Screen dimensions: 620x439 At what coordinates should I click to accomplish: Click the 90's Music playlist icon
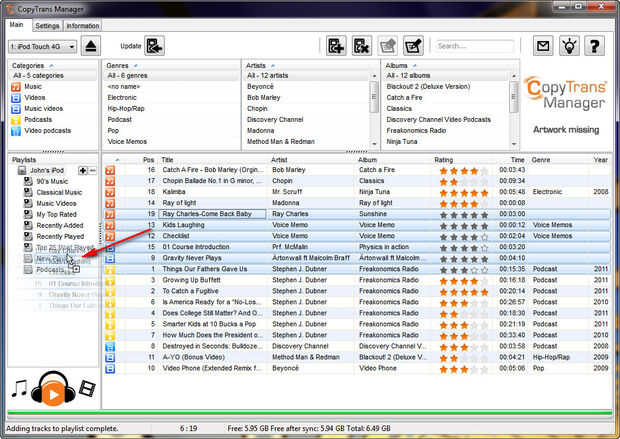(x=28, y=181)
